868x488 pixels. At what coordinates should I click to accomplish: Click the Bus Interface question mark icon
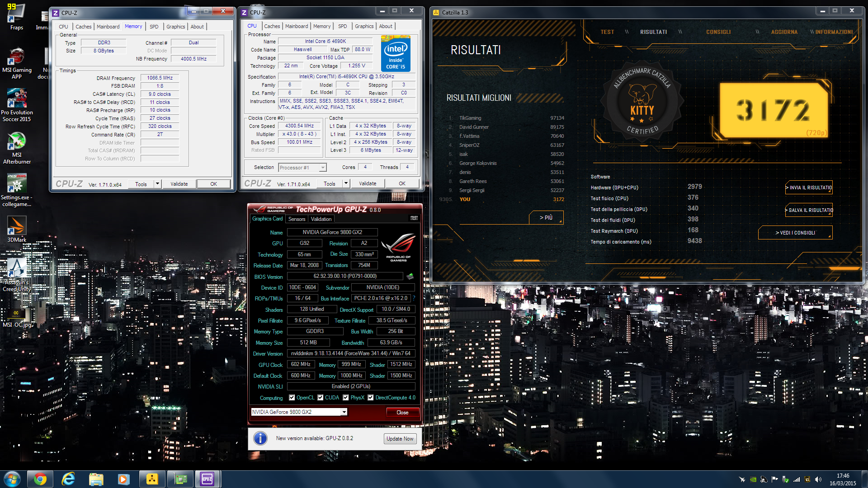(x=413, y=298)
